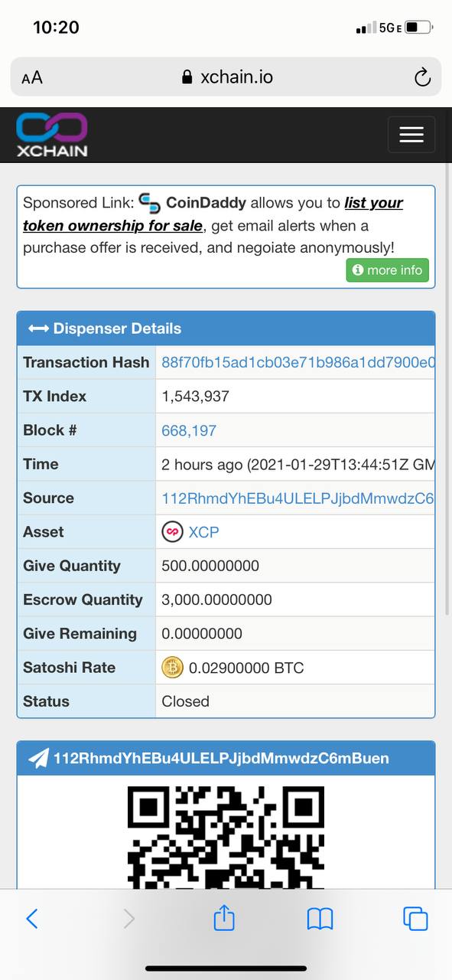Click the CoinDaddy logo icon
This screenshot has height=980, width=452.
coord(150,203)
